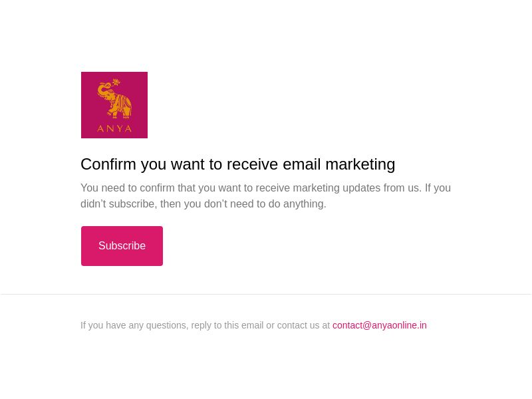The height and width of the screenshot is (399, 532).
Task: Click the word 'marketing' in the heading
Action: [x=360, y=164]
